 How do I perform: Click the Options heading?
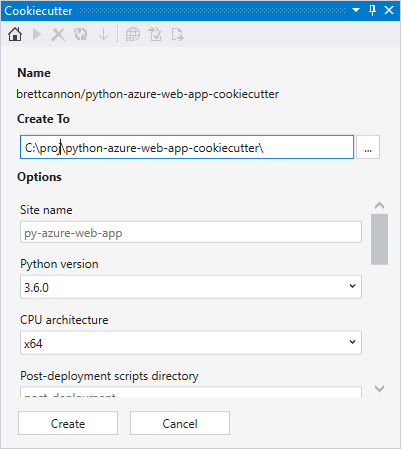point(39,177)
